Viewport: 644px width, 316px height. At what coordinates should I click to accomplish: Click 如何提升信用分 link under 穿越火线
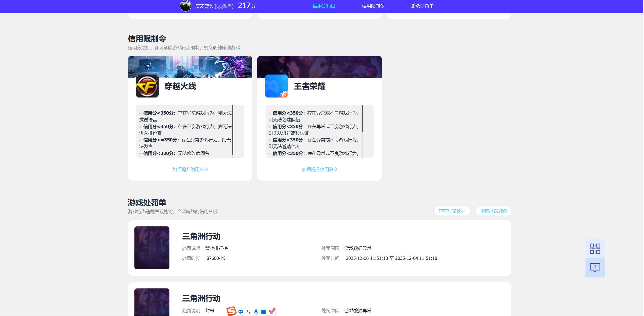[190, 169]
